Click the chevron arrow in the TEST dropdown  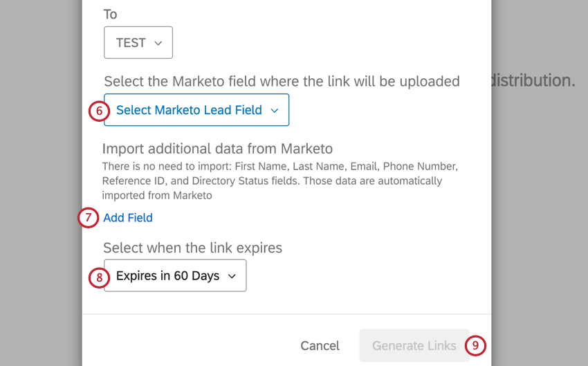tap(158, 43)
